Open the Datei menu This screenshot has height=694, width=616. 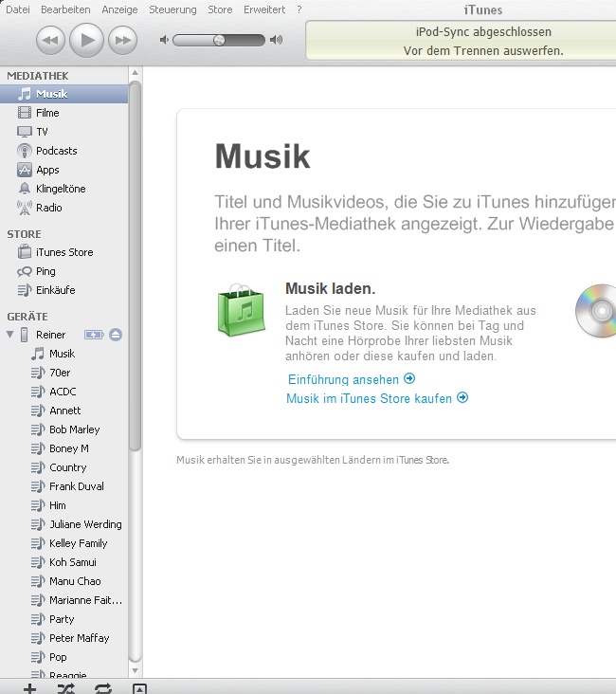pyautogui.click(x=18, y=9)
